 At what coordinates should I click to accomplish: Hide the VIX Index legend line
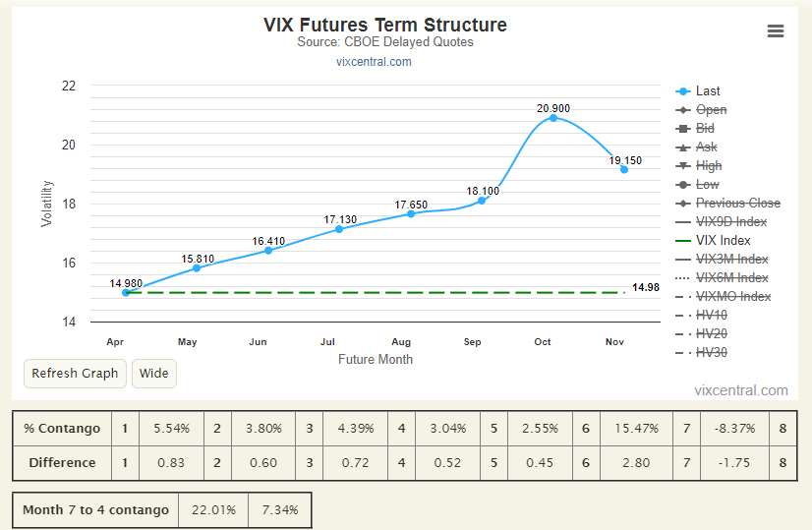[x=713, y=240]
